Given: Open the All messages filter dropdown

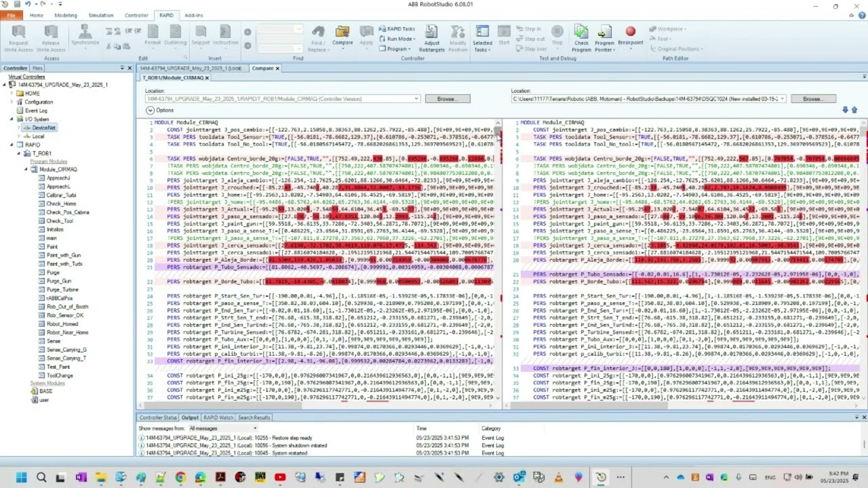Looking at the screenshot, I should [x=223, y=428].
